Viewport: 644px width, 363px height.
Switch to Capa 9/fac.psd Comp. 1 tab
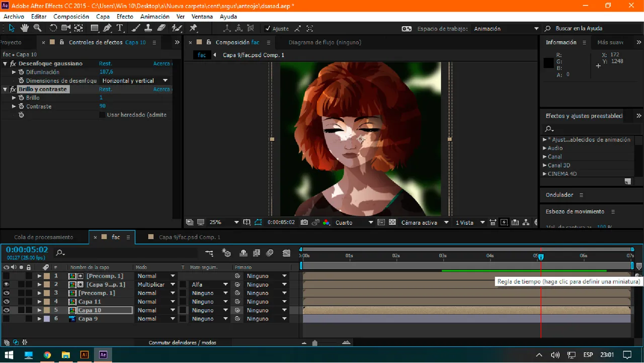point(189,237)
